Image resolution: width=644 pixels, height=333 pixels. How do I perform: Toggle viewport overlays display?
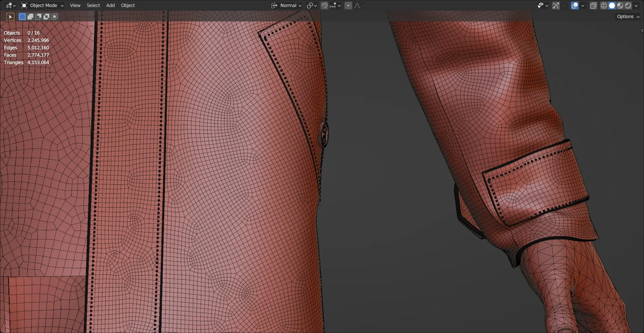[x=575, y=5]
